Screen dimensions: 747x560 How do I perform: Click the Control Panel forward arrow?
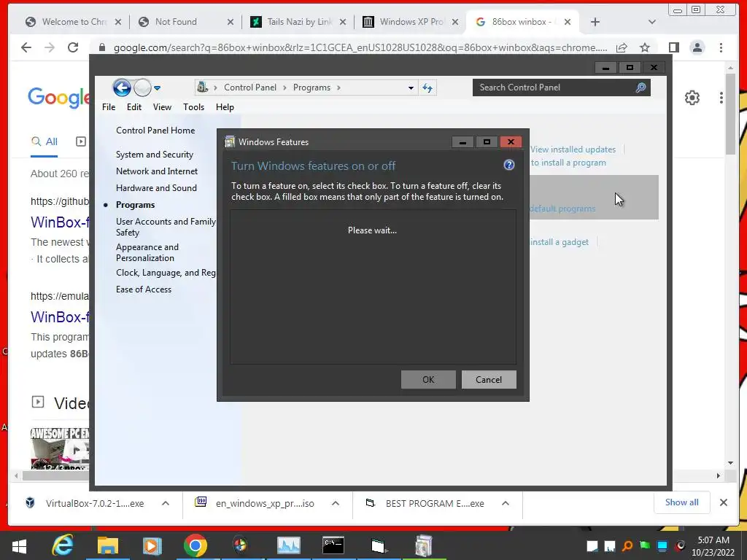pyautogui.click(x=142, y=87)
